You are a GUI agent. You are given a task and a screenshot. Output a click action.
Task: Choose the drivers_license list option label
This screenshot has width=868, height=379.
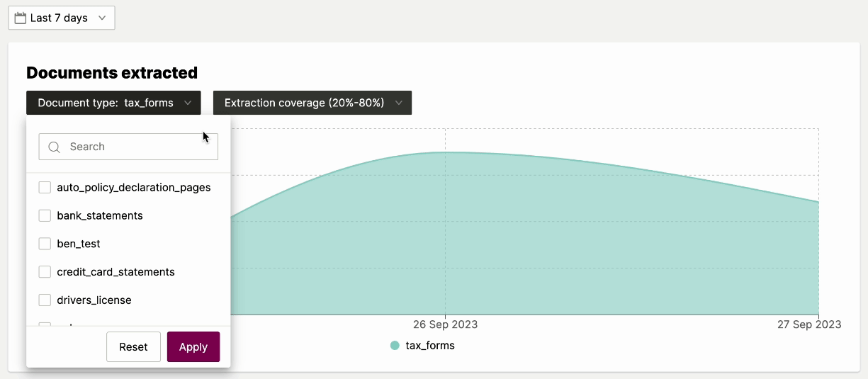pos(94,300)
